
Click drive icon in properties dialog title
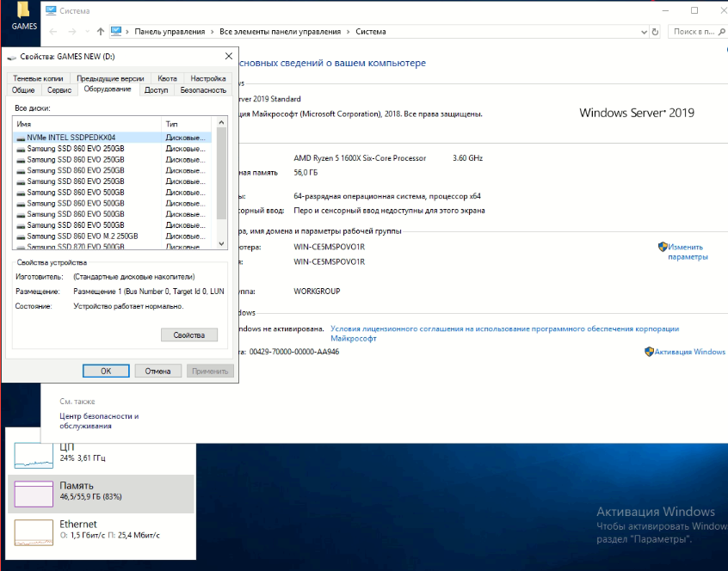[x=11, y=57]
